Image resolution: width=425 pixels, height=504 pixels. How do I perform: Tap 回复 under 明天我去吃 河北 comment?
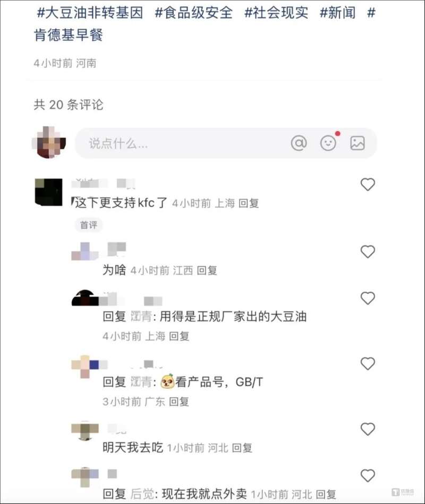(242, 448)
